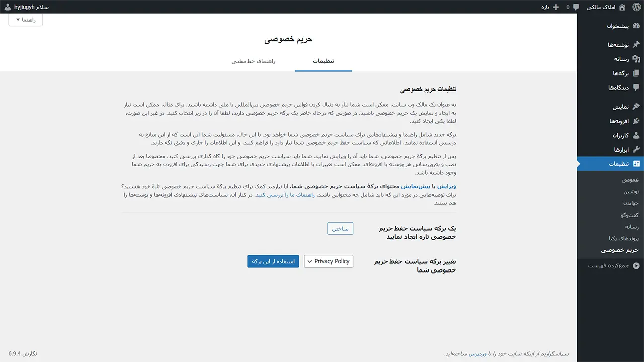This screenshot has width=644, height=362.
Task: Click the person icon for کاربران
Action: click(636, 135)
